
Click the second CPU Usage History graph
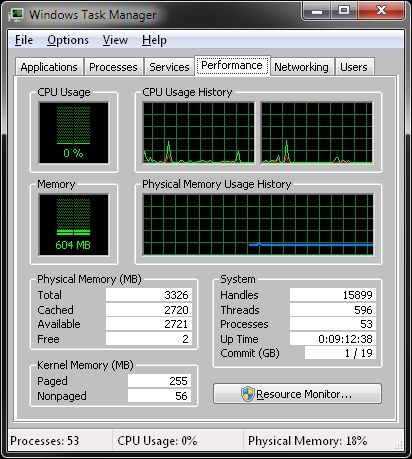(317, 133)
